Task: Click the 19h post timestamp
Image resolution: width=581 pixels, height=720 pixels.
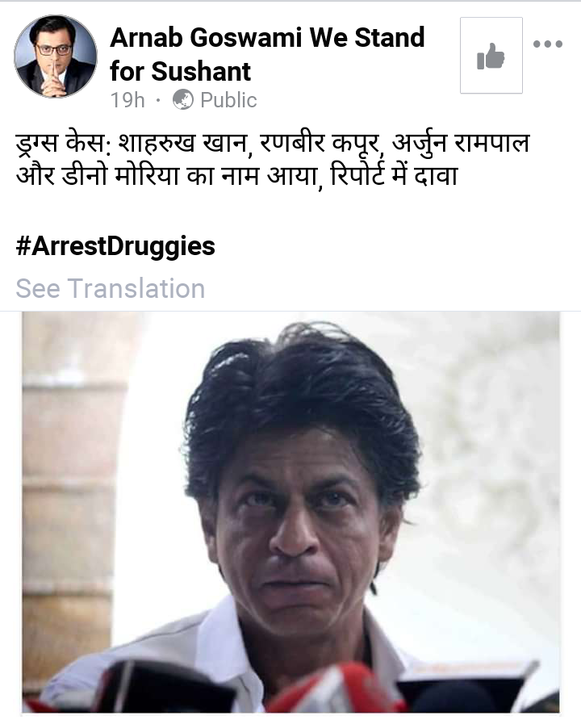Action: [127, 100]
